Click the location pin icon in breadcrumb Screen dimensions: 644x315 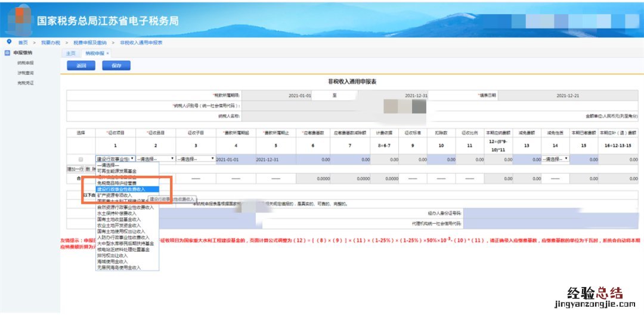point(9,42)
